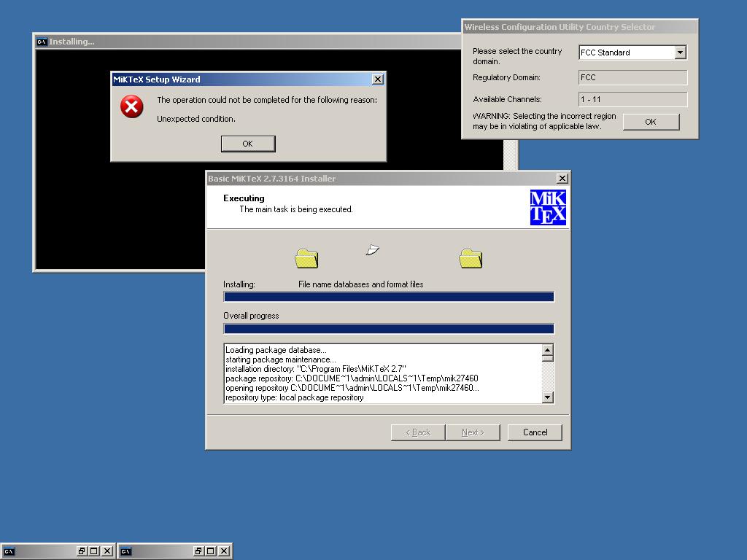Screen dimensions: 747x560
Task: Maximize the right minimized console window
Action: tap(211, 551)
